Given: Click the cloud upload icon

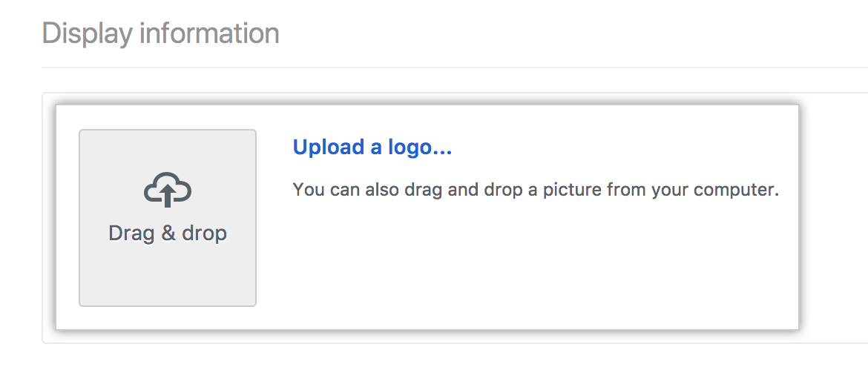Looking at the screenshot, I should [x=168, y=191].
